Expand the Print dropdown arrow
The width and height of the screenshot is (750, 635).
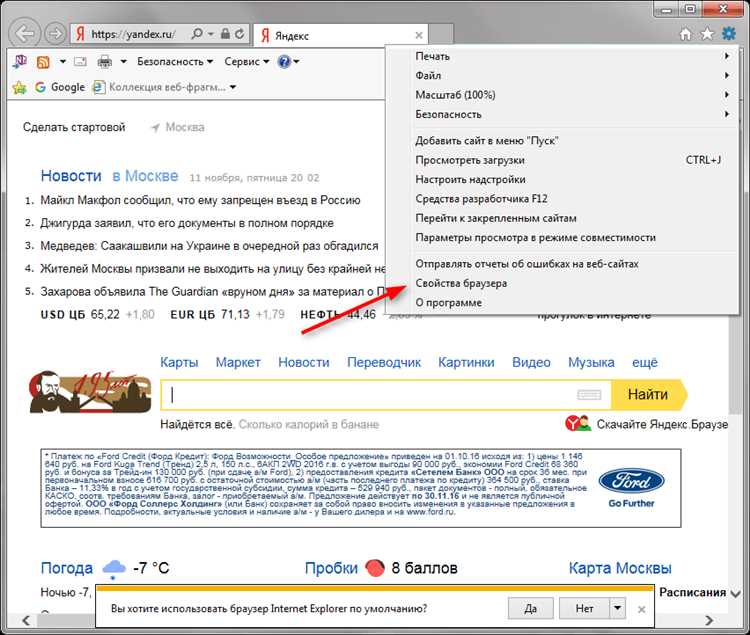point(123,61)
